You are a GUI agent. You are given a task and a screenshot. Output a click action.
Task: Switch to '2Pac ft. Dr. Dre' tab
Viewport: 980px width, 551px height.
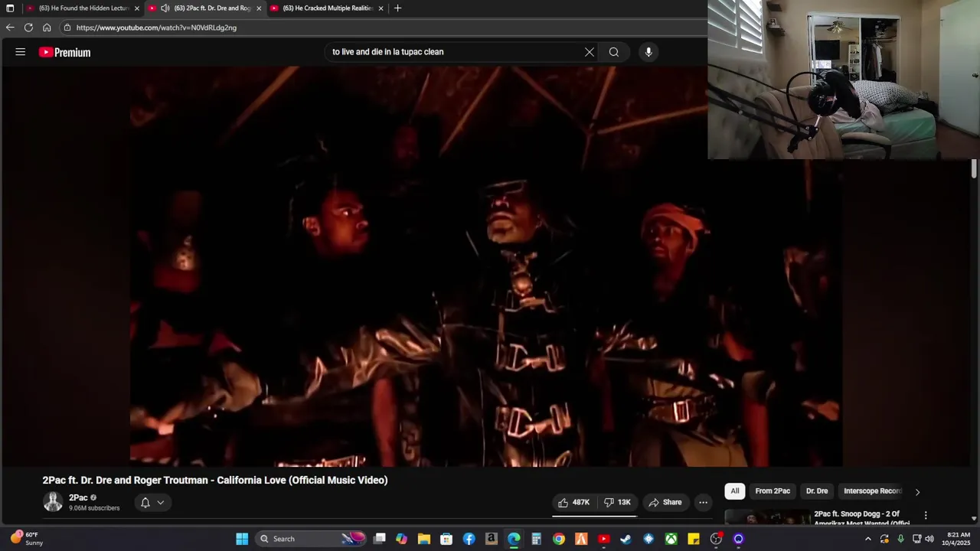(205, 8)
